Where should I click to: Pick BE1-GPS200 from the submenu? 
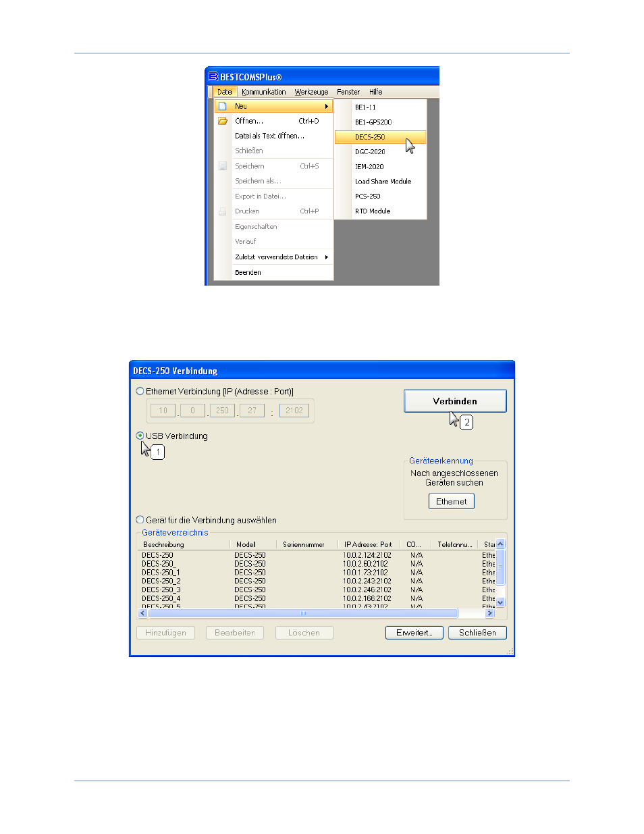pyautogui.click(x=380, y=122)
